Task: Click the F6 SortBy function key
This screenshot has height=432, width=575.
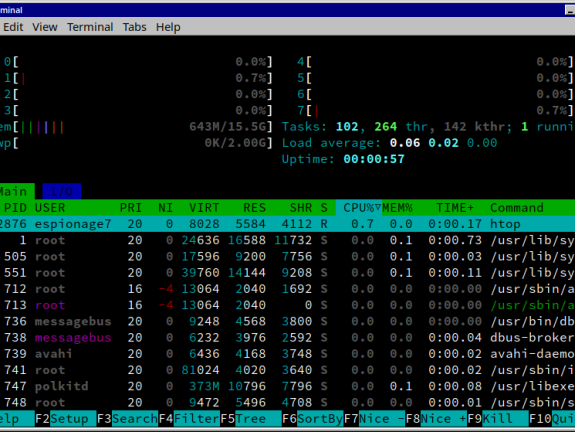Action: [x=312, y=418]
